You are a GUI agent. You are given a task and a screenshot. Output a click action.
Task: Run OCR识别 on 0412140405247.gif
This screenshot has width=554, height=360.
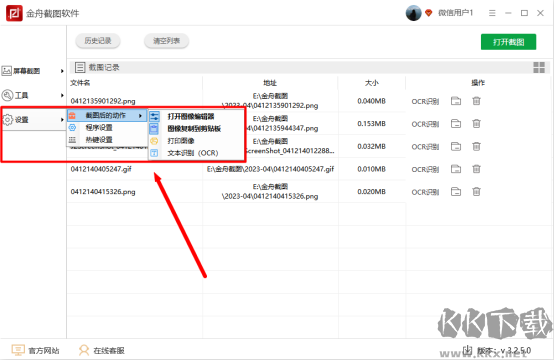coord(425,169)
